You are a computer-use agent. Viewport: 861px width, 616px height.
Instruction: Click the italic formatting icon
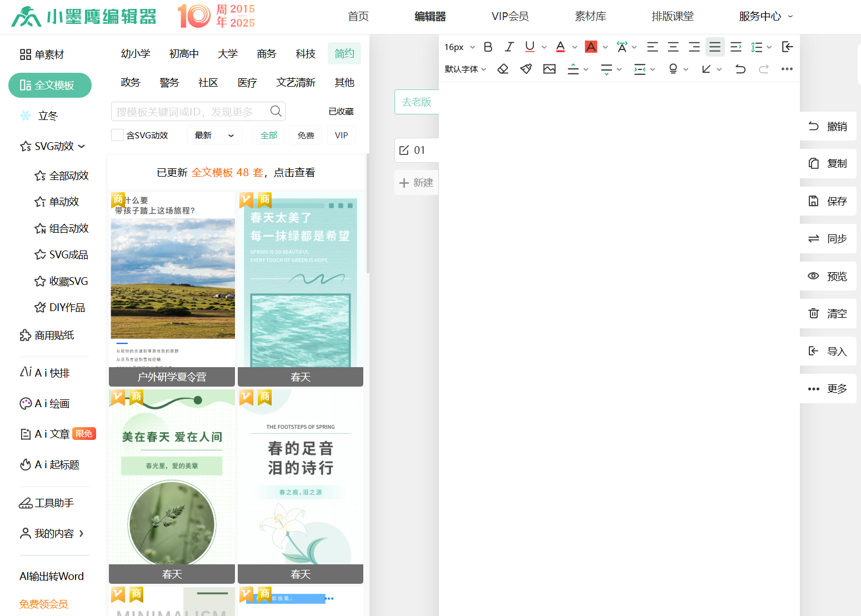509,47
